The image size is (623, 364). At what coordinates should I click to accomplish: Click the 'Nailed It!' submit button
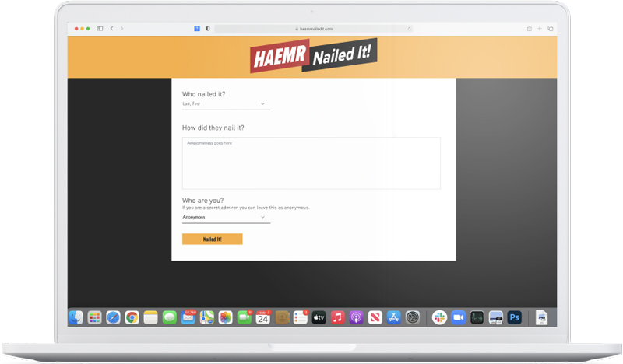click(x=212, y=240)
